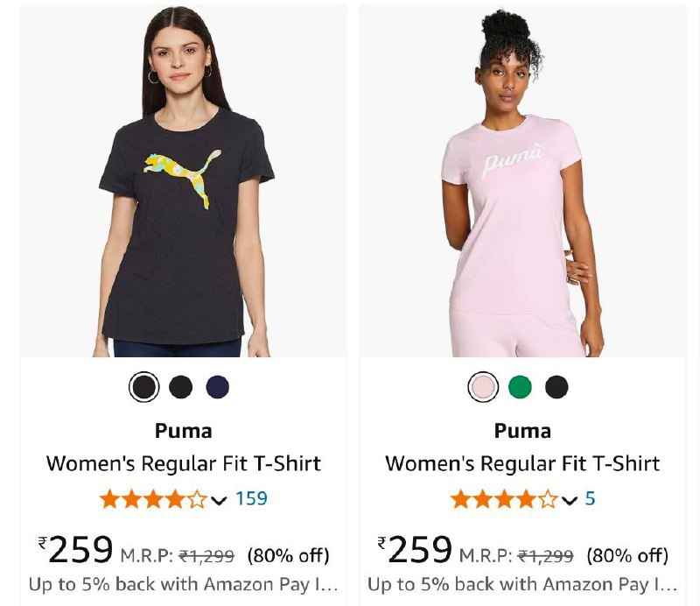The width and height of the screenshot is (700, 606).
Task: Click the Puma brand name, right card
Action: coord(522,431)
